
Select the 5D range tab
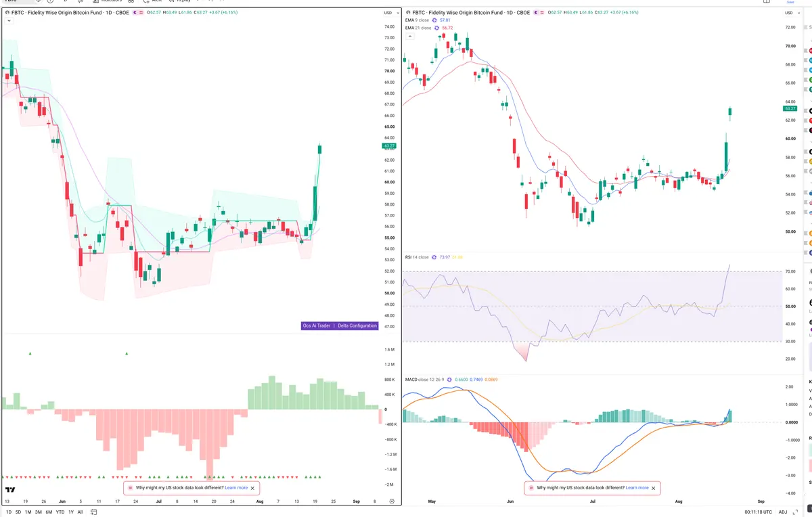click(18, 512)
